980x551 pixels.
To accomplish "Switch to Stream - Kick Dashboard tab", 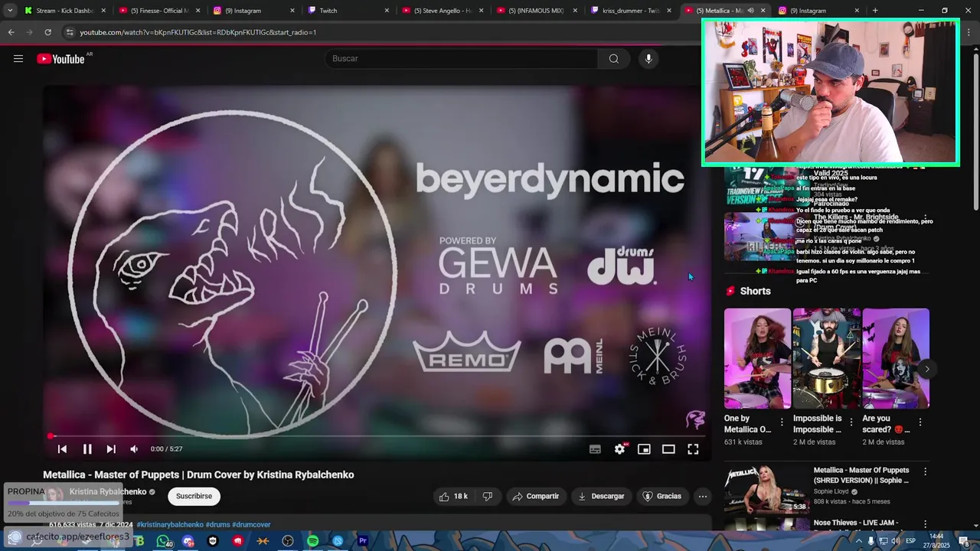I will [64, 11].
